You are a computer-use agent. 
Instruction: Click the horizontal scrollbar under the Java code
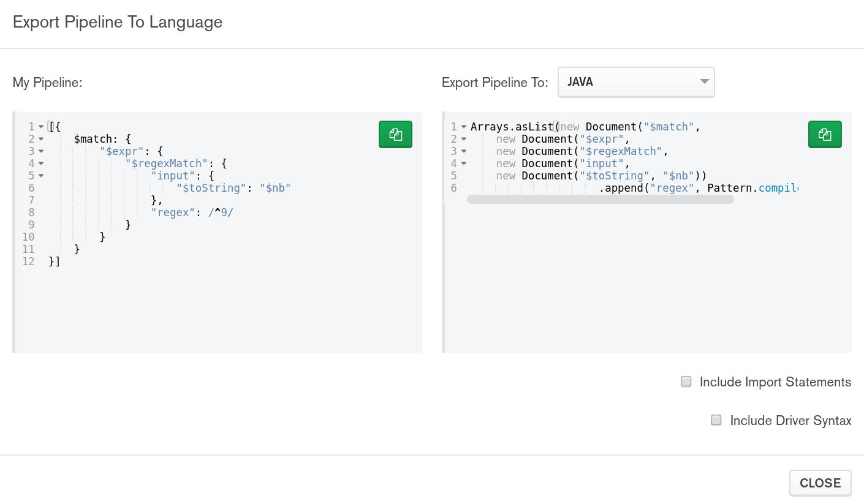(601, 199)
